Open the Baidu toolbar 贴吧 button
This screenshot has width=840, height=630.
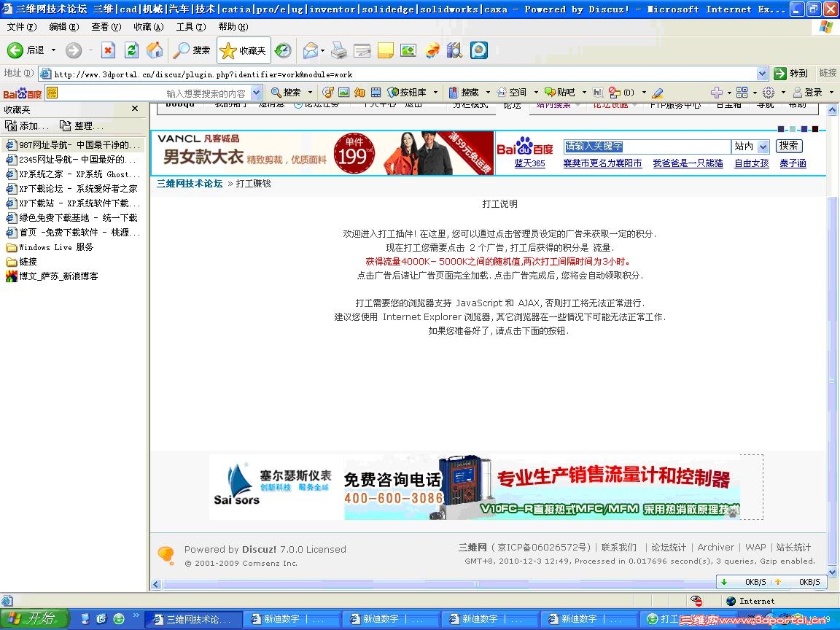(x=560, y=93)
